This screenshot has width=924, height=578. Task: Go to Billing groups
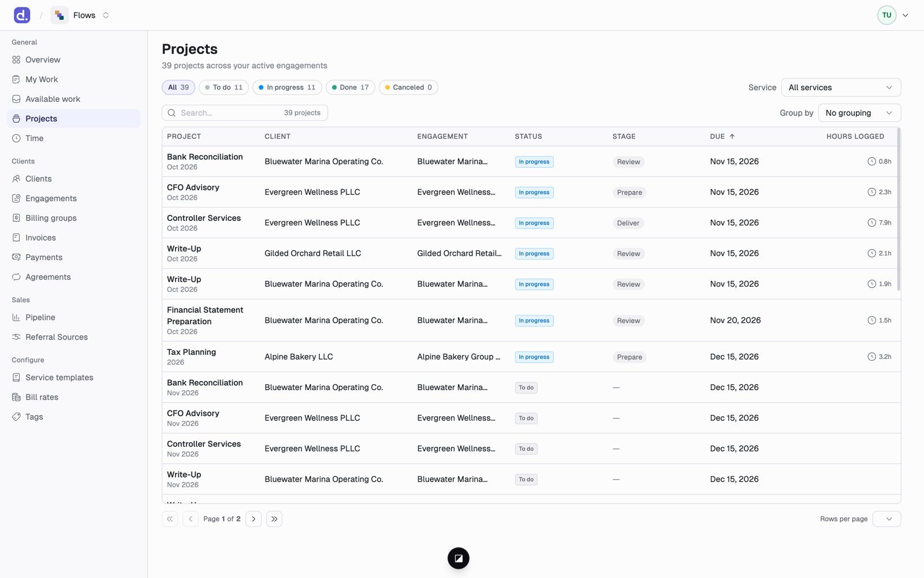(x=74, y=218)
